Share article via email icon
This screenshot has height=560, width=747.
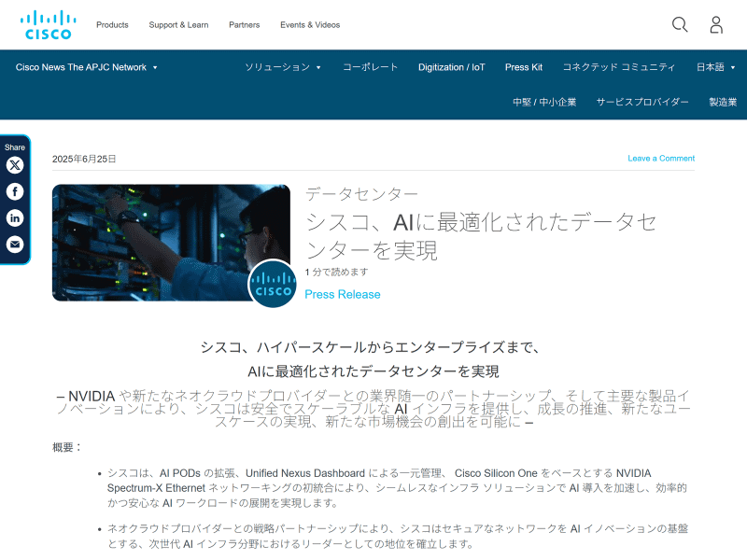click(x=15, y=245)
